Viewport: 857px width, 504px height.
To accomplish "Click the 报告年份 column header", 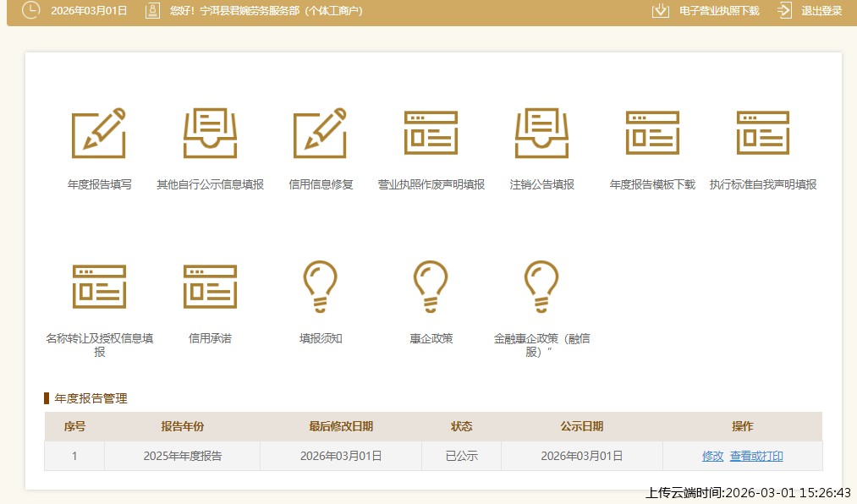I will click(182, 426).
